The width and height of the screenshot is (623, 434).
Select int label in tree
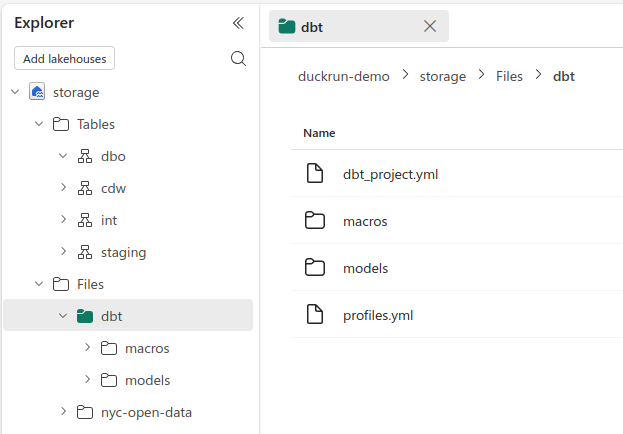pyautogui.click(x=109, y=220)
